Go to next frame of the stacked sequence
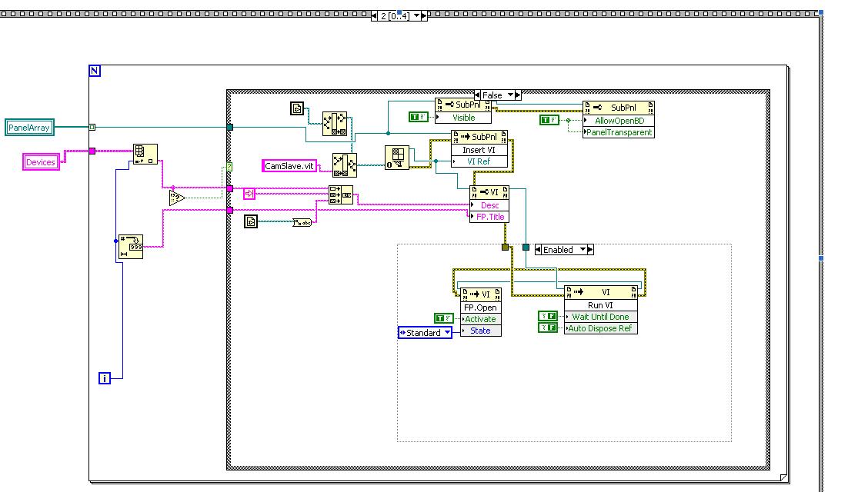Image resolution: width=868 pixels, height=492 pixels. (x=424, y=16)
